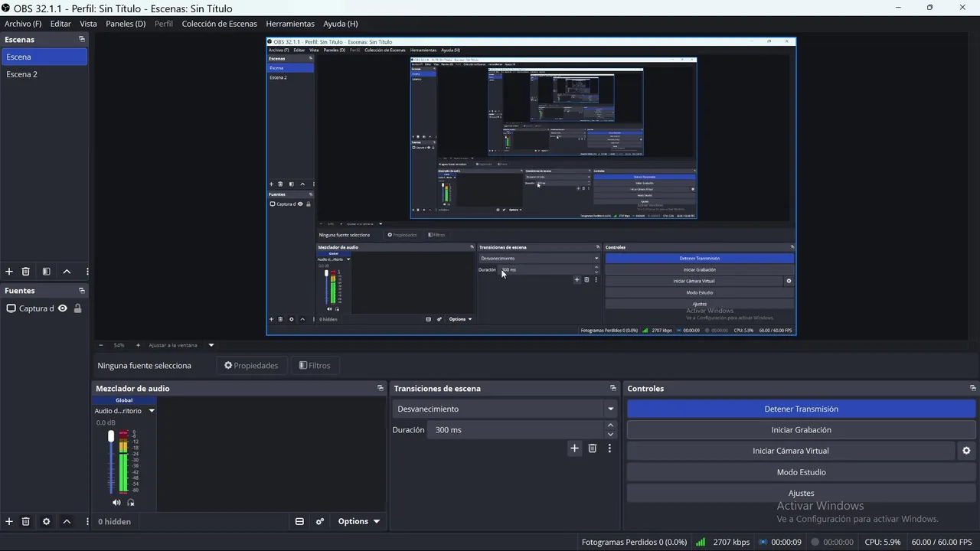The image size is (980, 551).
Task: Lock the Captura d source
Action: click(x=77, y=308)
